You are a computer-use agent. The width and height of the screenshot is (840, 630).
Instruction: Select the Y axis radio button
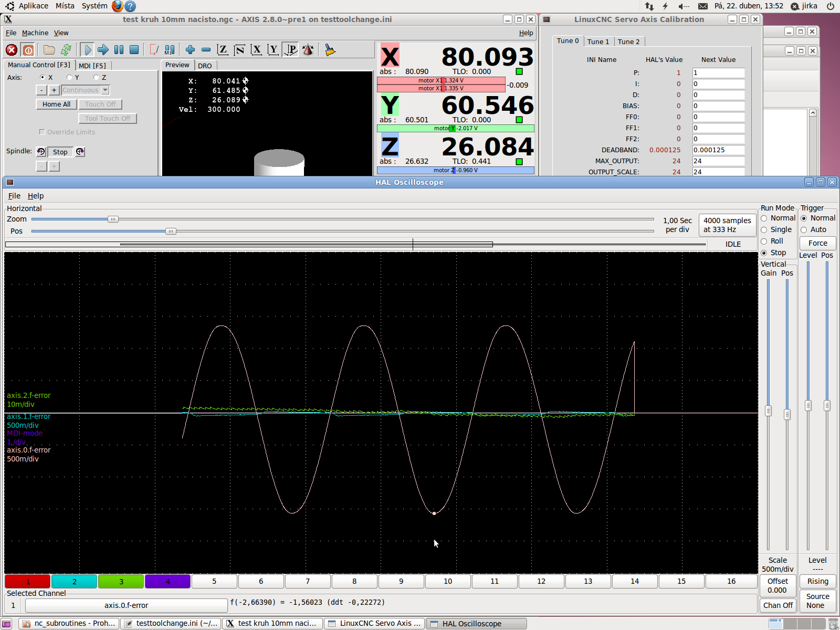click(69, 77)
